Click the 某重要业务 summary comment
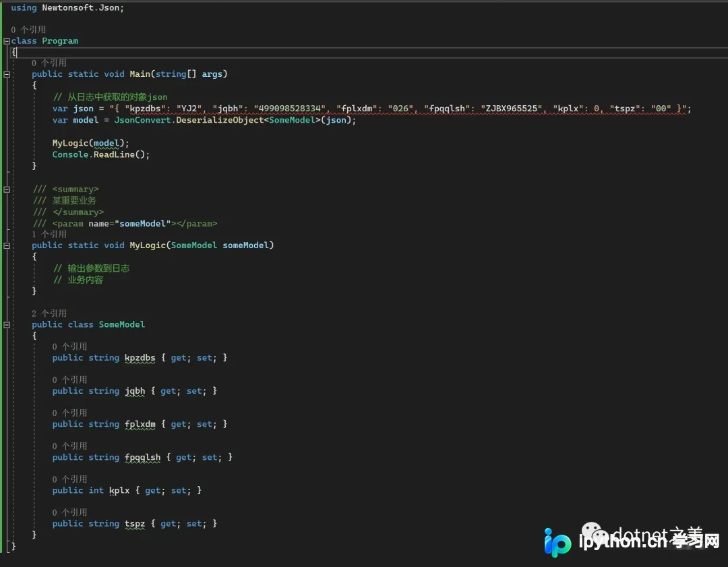Screen dimensions: 728x567 tap(74, 201)
